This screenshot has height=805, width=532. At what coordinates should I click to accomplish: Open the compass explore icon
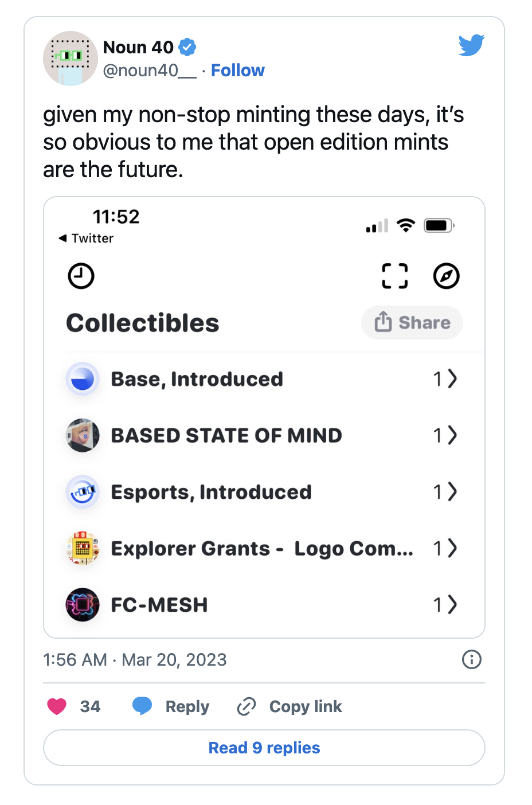446,276
